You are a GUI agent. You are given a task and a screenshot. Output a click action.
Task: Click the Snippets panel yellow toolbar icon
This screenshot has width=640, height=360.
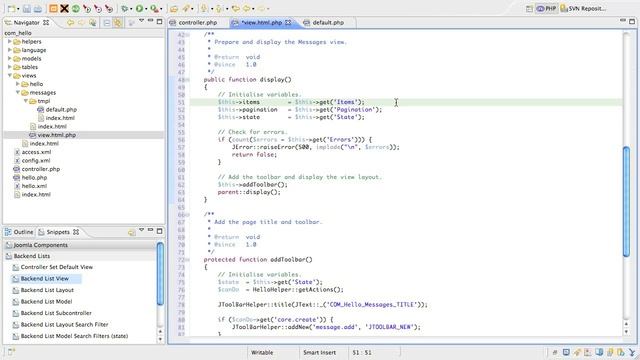tap(131, 232)
